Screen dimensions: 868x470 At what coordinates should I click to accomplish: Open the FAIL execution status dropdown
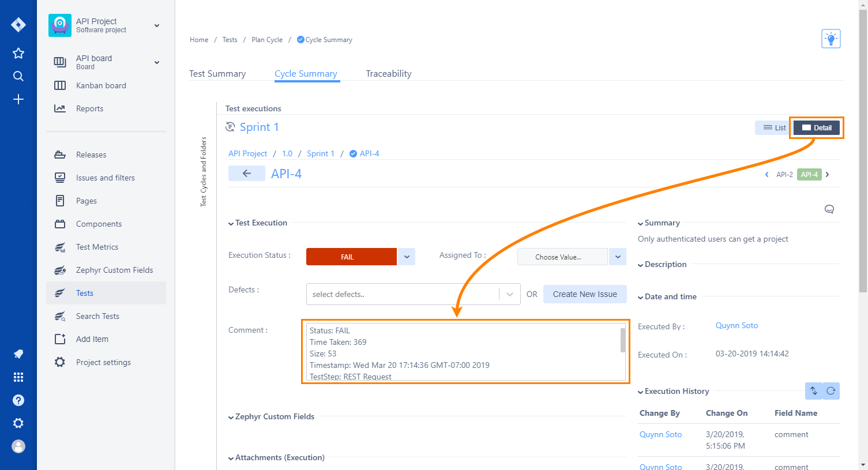pos(407,256)
